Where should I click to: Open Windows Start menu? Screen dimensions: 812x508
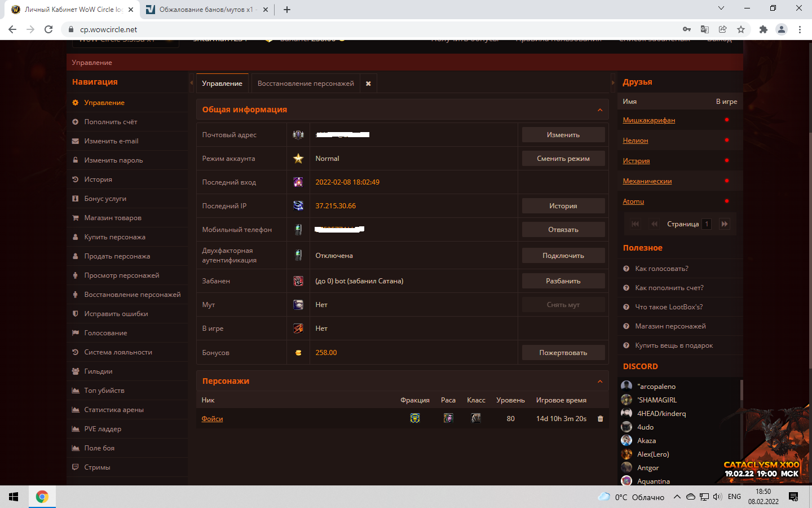point(14,497)
